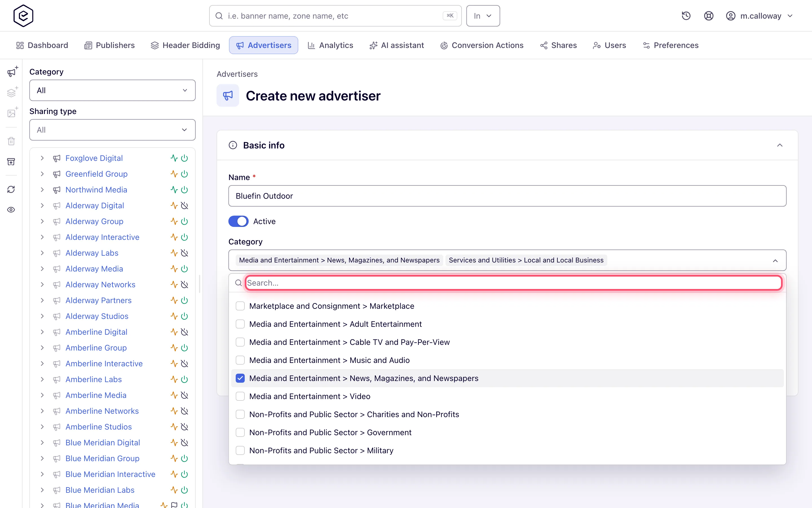
Task: Open the Blue Meridian Group advertiser link
Action: tap(102, 458)
